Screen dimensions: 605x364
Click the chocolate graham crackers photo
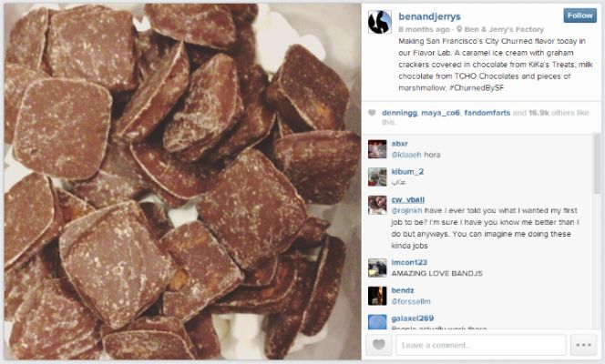click(x=182, y=182)
